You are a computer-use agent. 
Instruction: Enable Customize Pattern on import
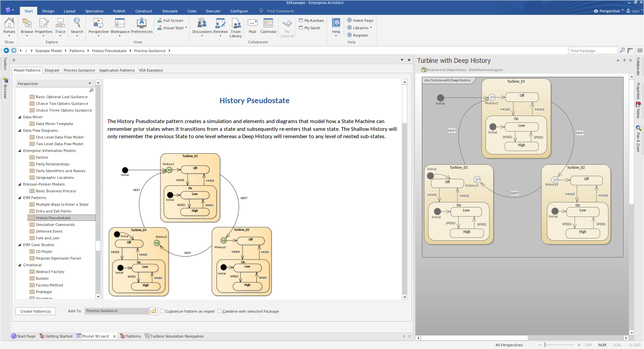(x=162, y=311)
